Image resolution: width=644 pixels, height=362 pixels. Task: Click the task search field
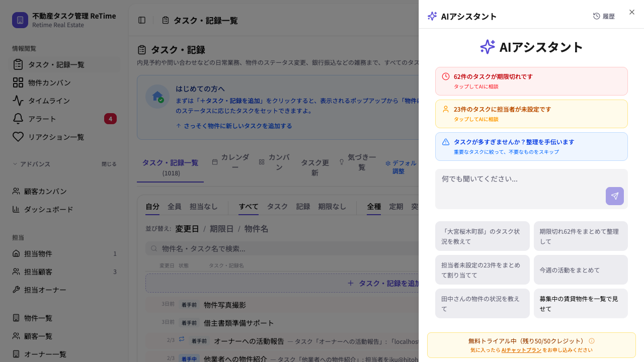[282, 248]
